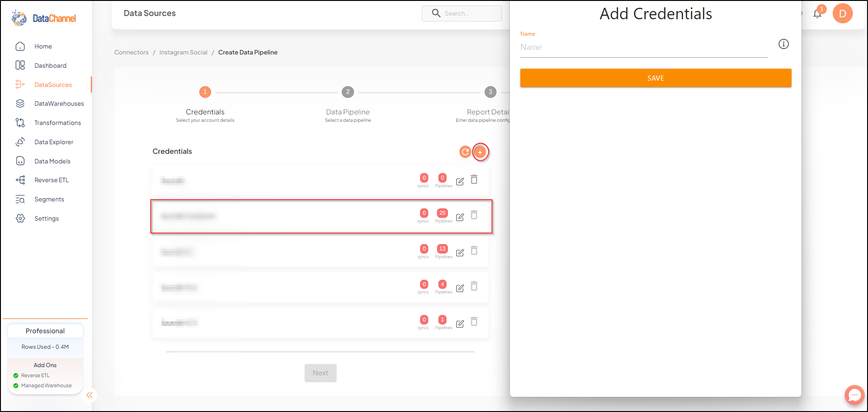The image size is (868, 412).
Task: Click the Next button
Action: tap(321, 373)
